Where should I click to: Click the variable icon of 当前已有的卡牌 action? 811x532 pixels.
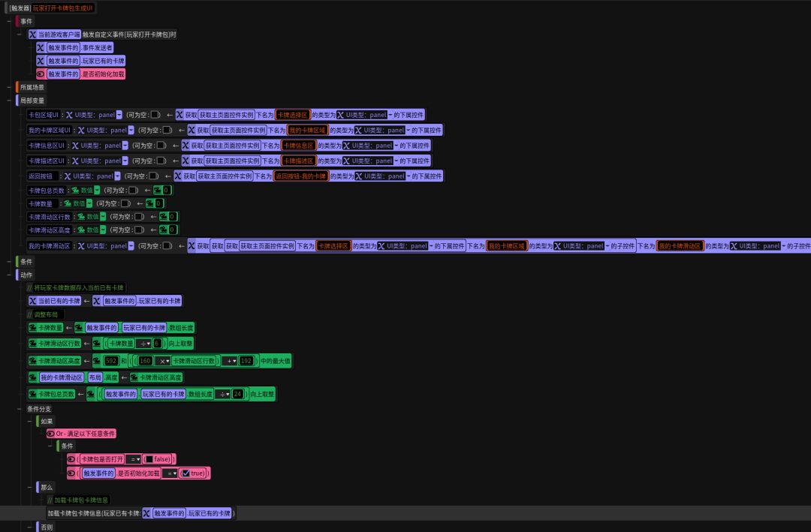pos(32,301)
